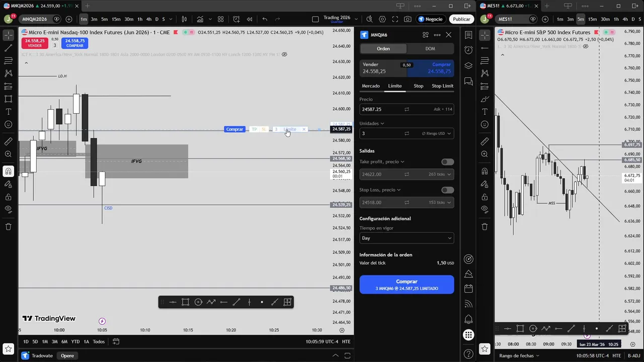Viewport: 644px width, 362px height.
Task: Open the candlestick chart type selector
Action: coord(184,19)
